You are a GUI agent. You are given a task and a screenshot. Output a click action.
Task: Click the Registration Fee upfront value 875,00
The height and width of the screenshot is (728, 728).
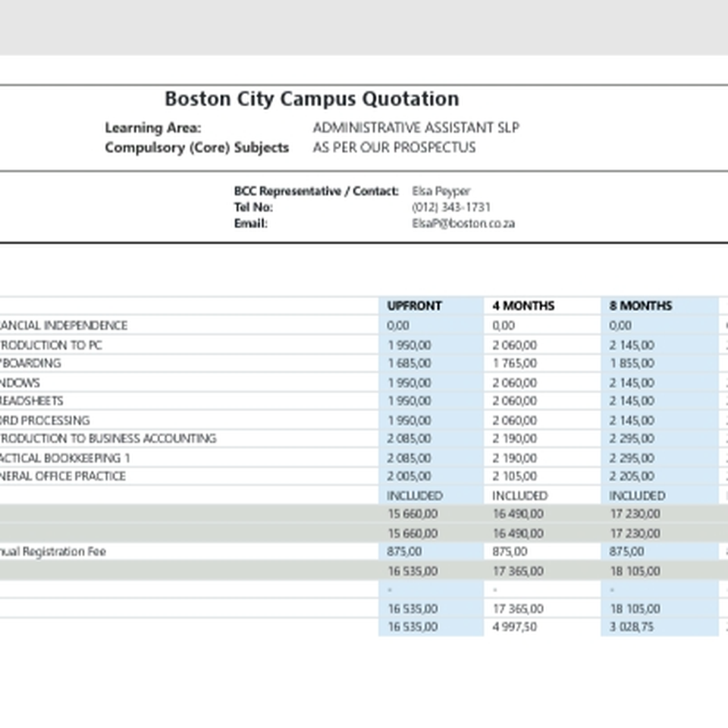coord(404,551)
